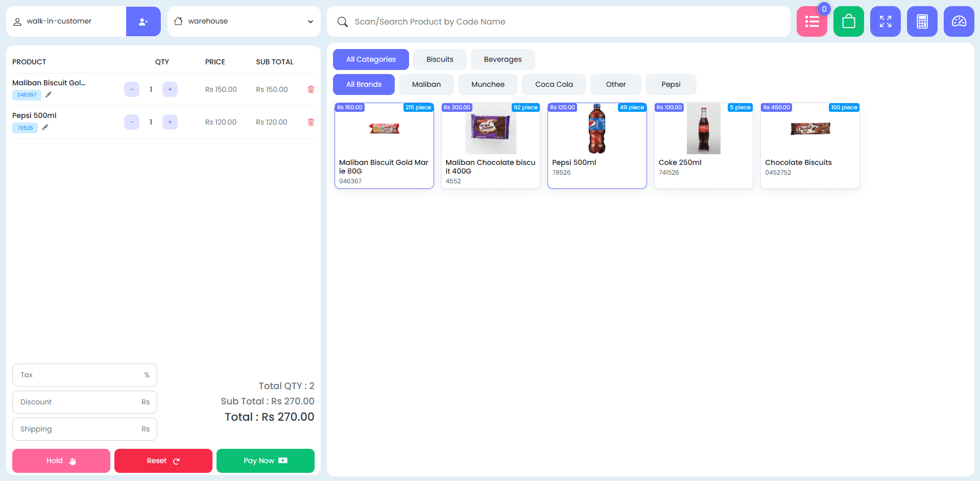This screenshot has width=980, height=481.
Task: Add Chocolate Biscuits product card
Action: pyautogui.click(x=810, y=146)
